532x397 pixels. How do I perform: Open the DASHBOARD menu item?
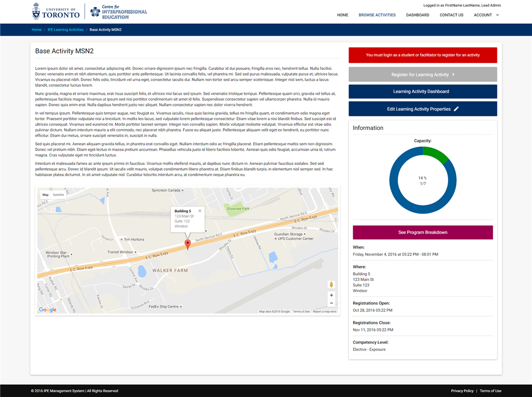pos(417,15)
